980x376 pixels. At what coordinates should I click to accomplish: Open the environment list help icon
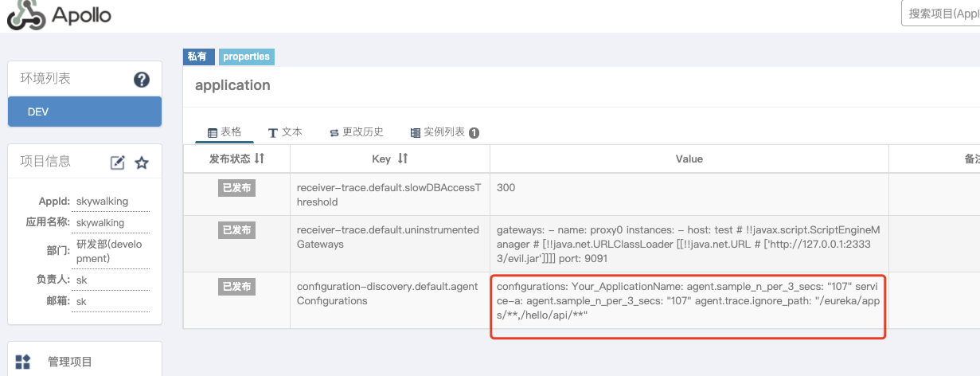point(142,79)
